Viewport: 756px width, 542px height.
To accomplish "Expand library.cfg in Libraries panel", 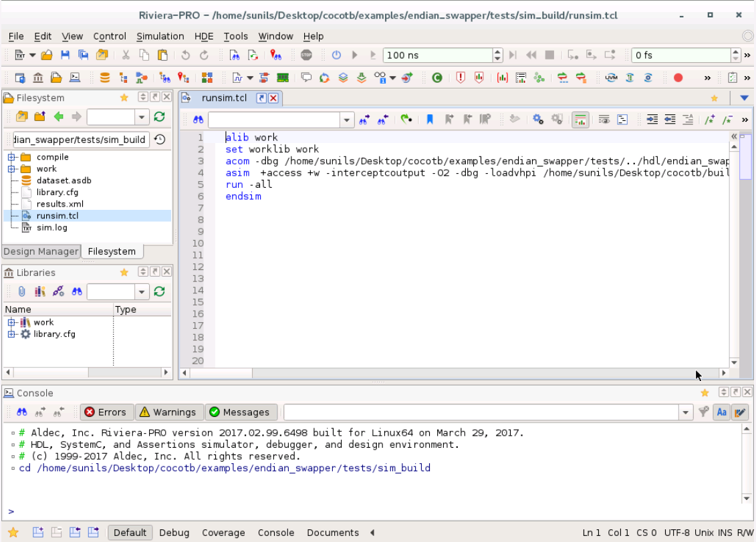I will click(11, 333).
